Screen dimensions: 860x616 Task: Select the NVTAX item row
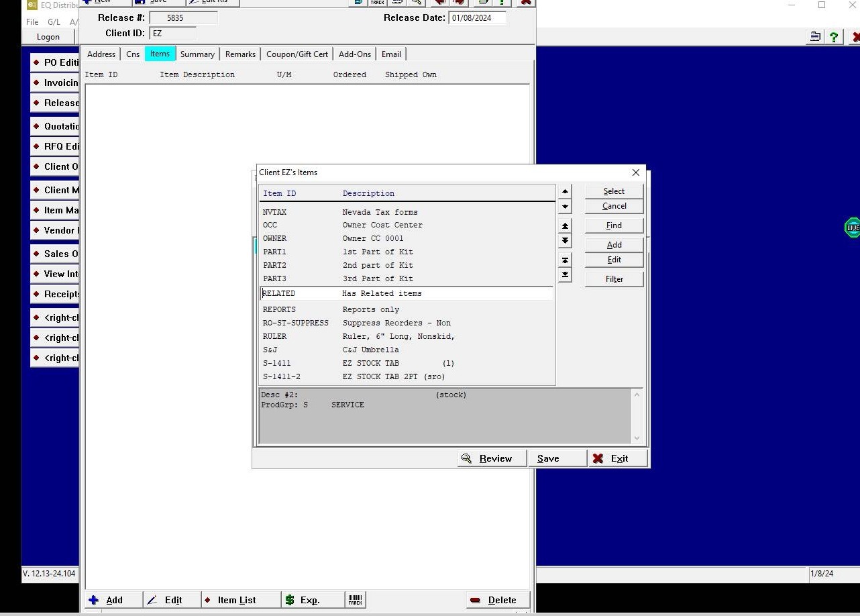tap(407, 212)
